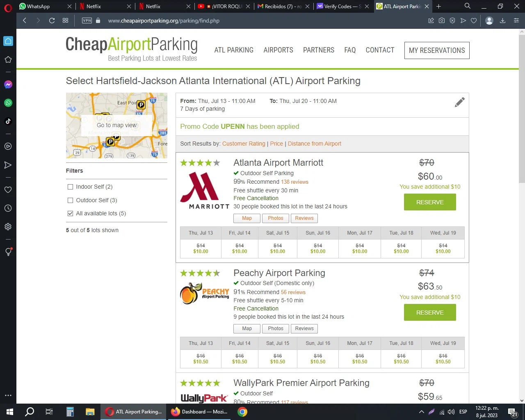
Task: Open WhatsApp in the sidebar
Action: point(8,103)
